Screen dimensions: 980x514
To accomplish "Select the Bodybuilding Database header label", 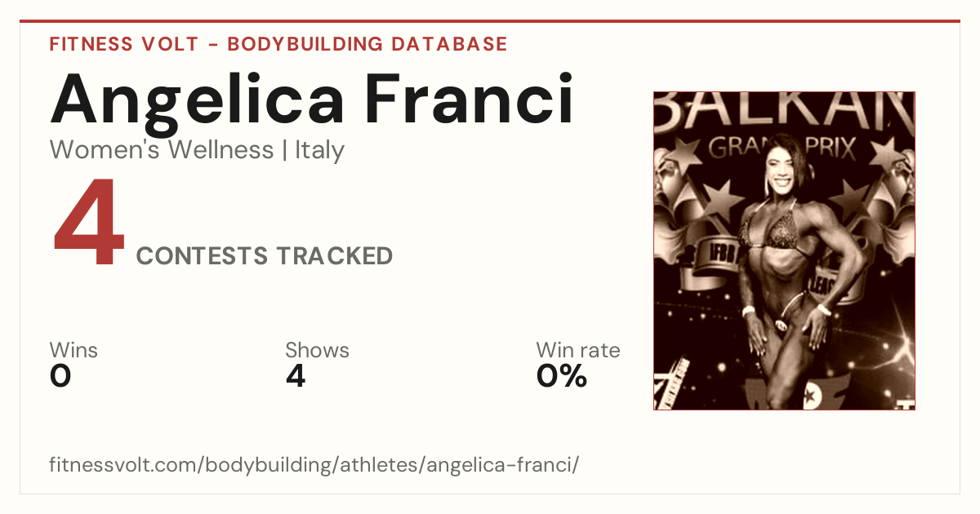I will [367, 44].
